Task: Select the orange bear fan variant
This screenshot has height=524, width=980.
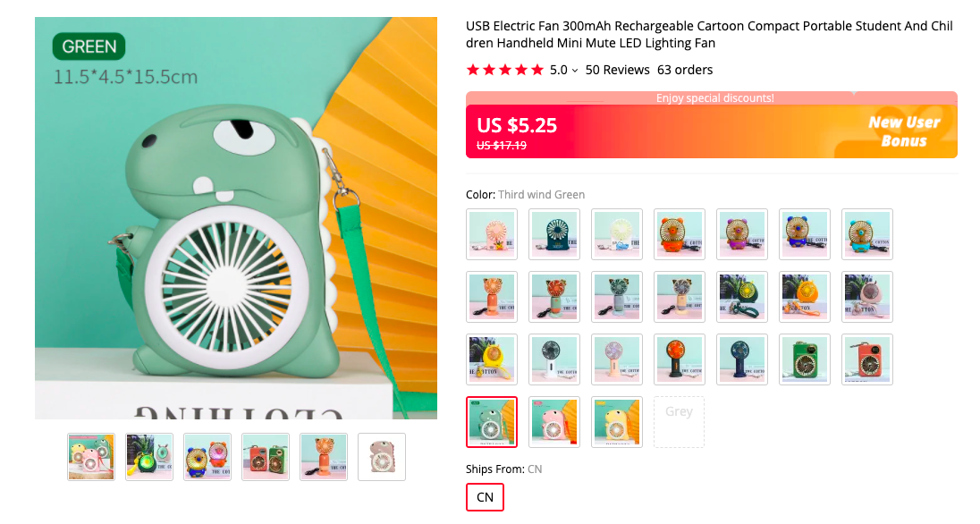Action: (680, 233)
